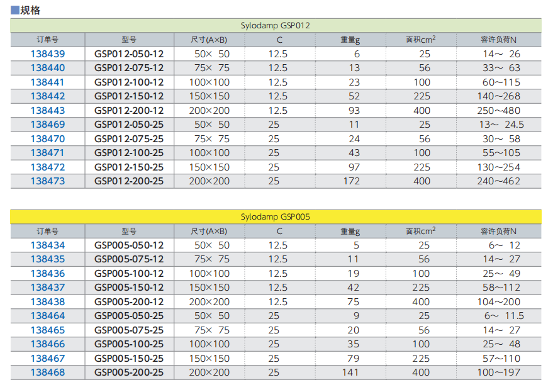Click order number 138466 link
Screen dimensions: 553x392
click(48, 344)
